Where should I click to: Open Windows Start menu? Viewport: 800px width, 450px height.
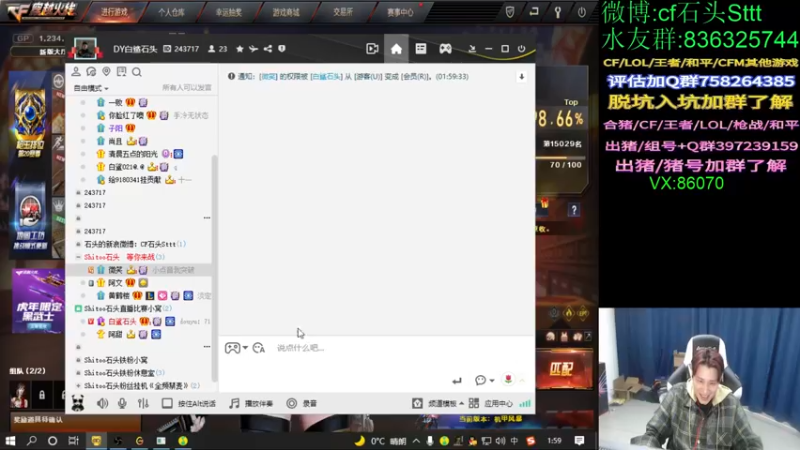(11, 440)
